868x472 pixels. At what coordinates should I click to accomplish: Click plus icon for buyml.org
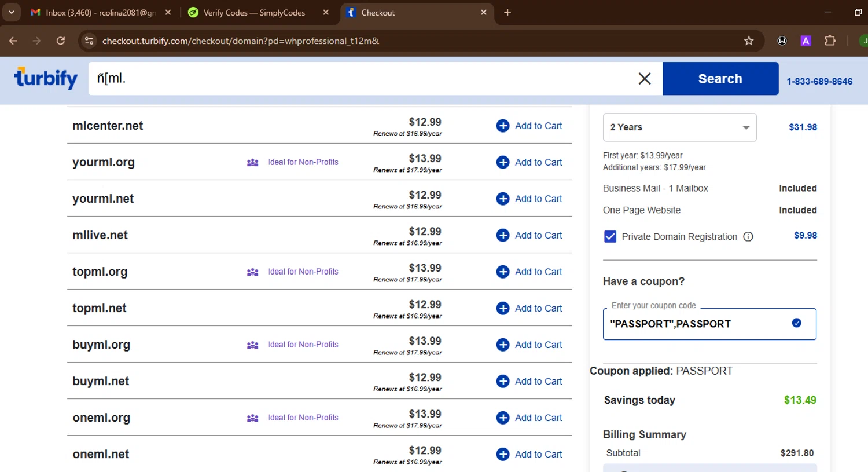tap(503, 345)
